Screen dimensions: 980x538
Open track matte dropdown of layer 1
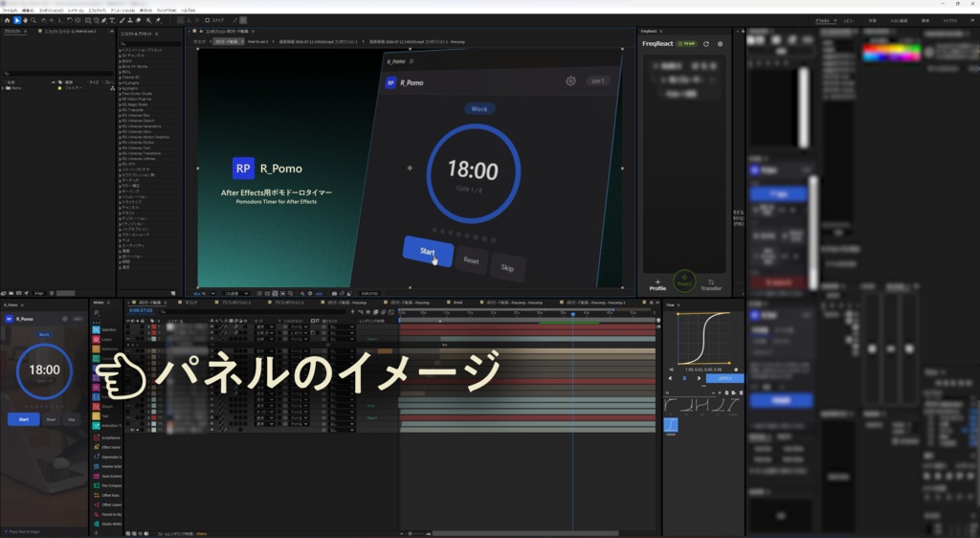tap(299, 326)
